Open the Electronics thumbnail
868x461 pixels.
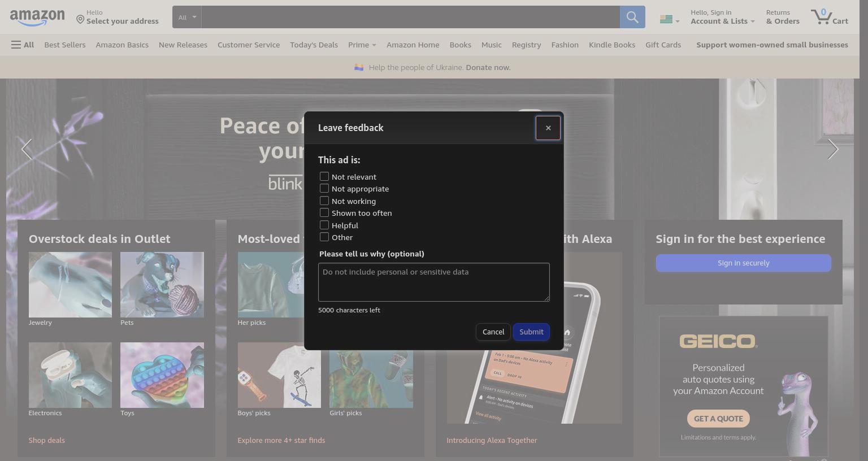[x=70, y=375]
